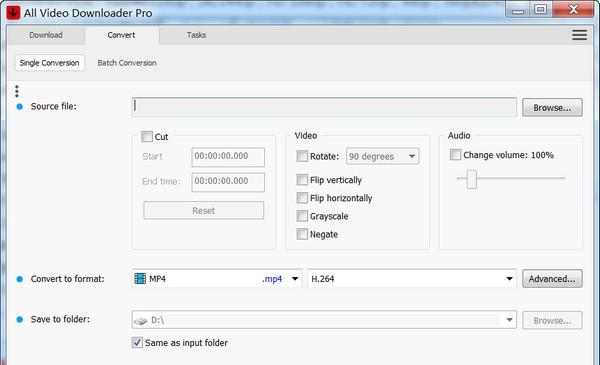600x365 pixels.
Task: Click the Save to folder label
Action: click(x=60, y=319)
